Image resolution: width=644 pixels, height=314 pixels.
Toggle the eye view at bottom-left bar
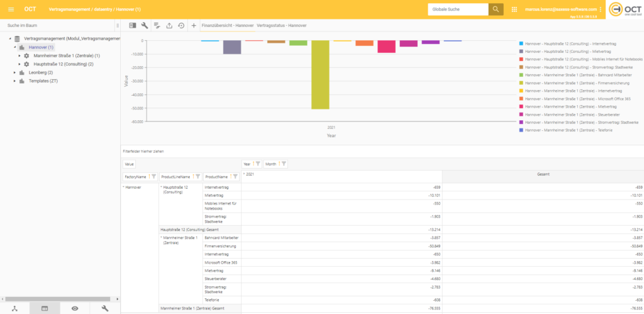click(x=75, y=308)
